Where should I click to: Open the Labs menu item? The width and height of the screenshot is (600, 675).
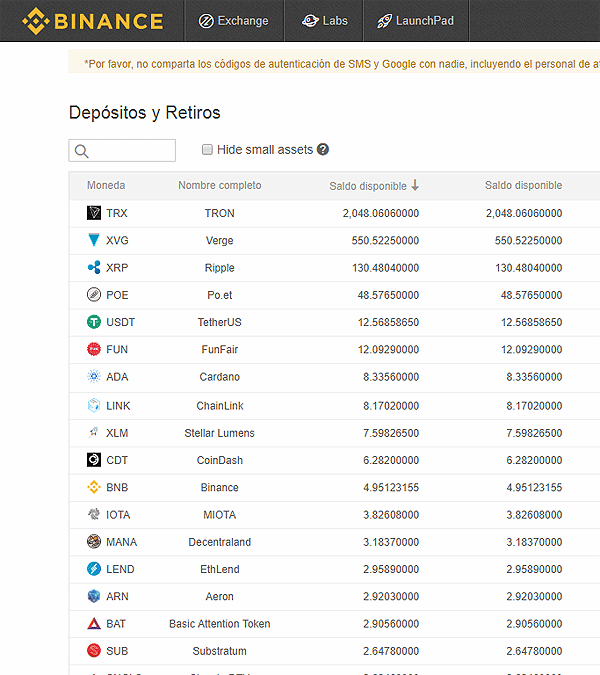[x=324, y=21]
